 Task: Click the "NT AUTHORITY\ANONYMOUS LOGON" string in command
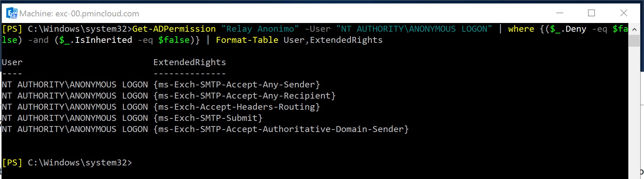click(414, 29)
